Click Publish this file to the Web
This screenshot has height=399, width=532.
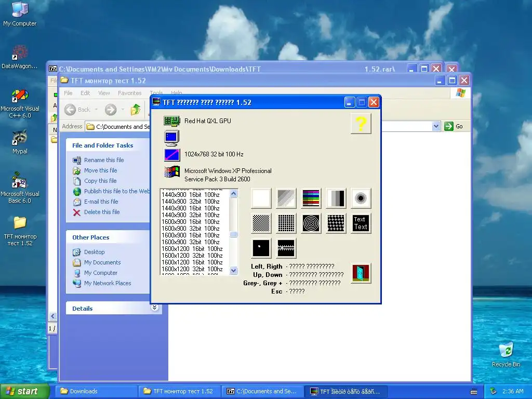[117, 191]
